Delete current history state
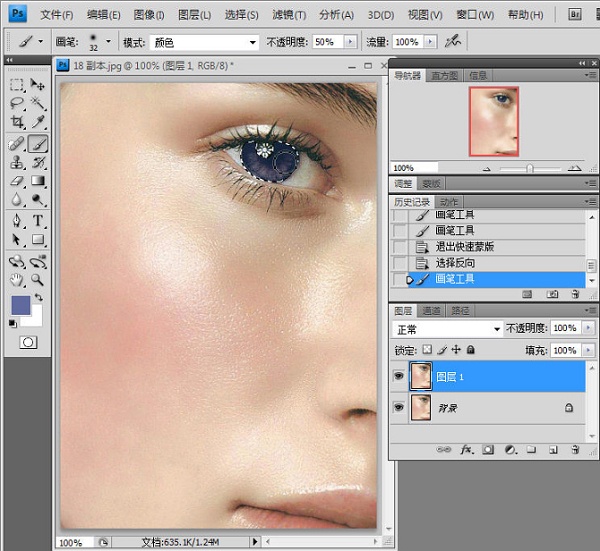 [575, 294]
